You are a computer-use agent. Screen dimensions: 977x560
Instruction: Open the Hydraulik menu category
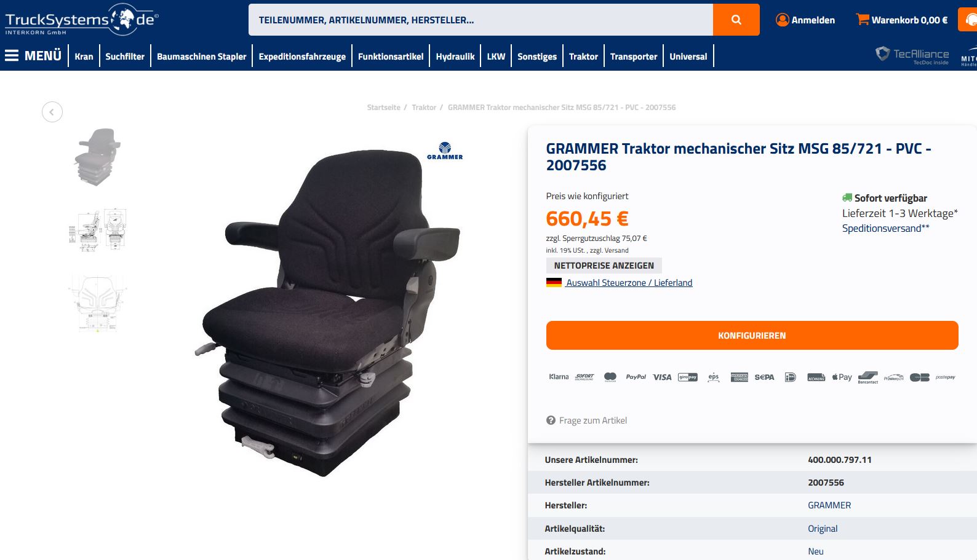point(455,57)
